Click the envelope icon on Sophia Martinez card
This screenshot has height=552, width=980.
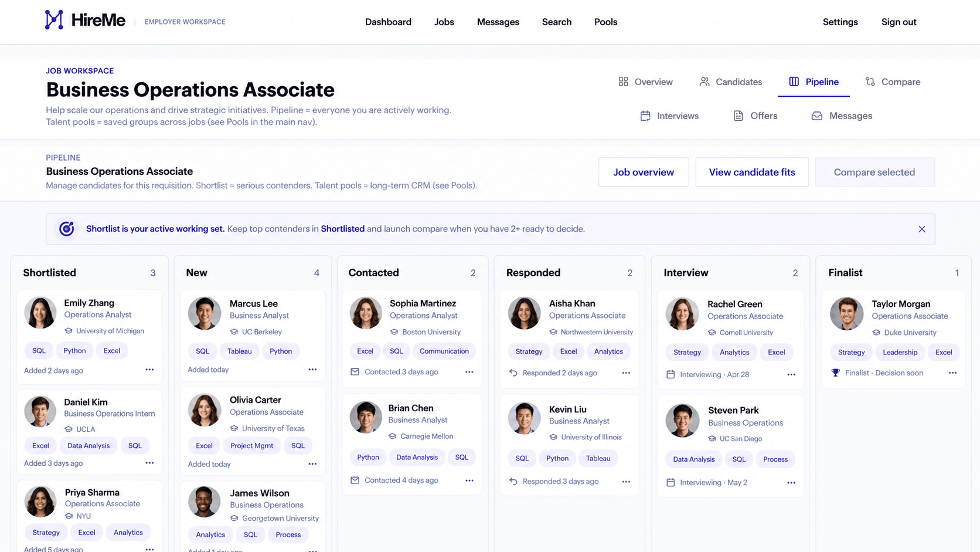(x=355, y=372)
